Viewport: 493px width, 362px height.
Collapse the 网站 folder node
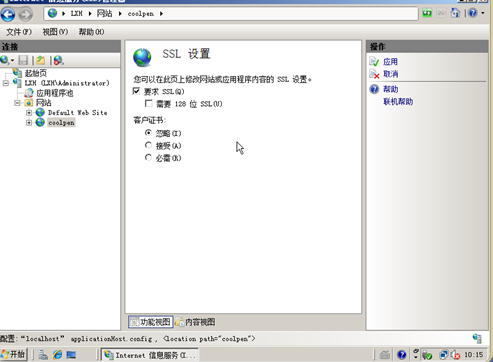(17, 103)
